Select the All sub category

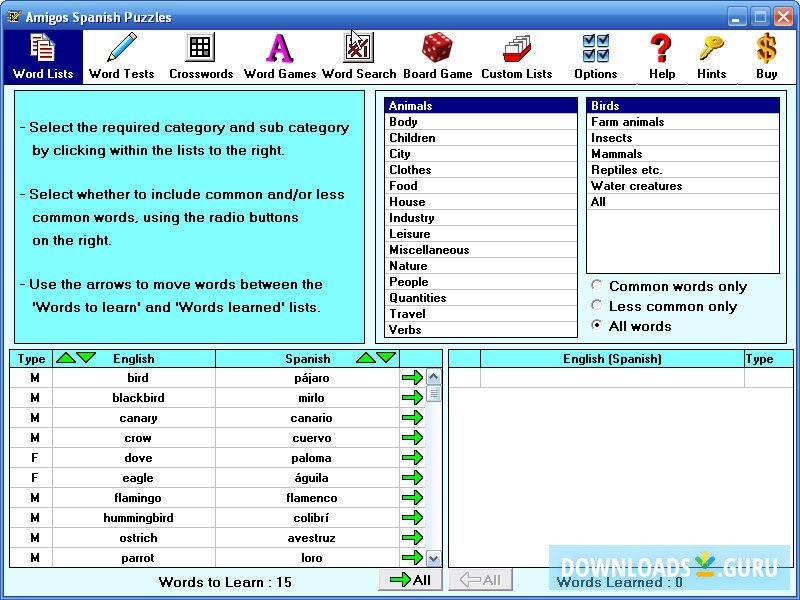[x=683, y=202]
